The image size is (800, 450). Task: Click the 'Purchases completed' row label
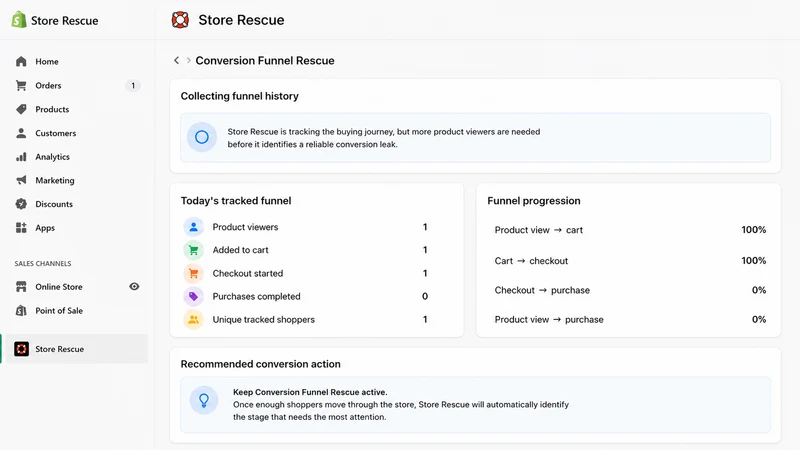(256, 296)
